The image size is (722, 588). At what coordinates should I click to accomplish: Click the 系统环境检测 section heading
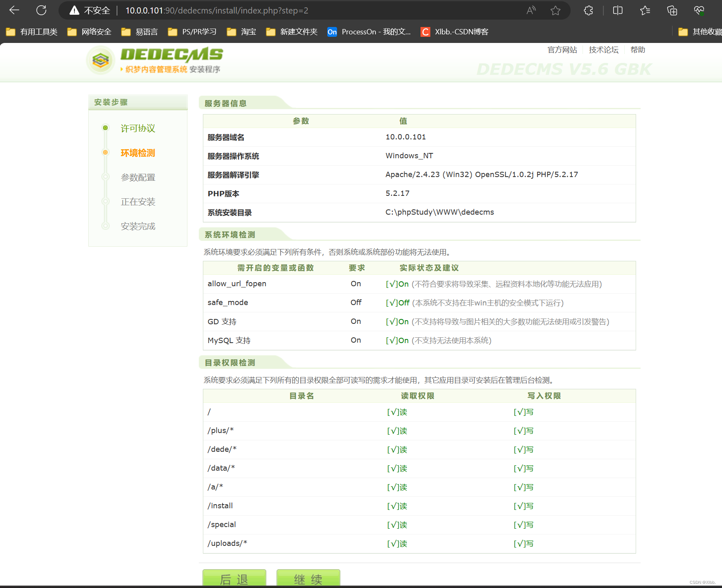click(x=230, y=235)
